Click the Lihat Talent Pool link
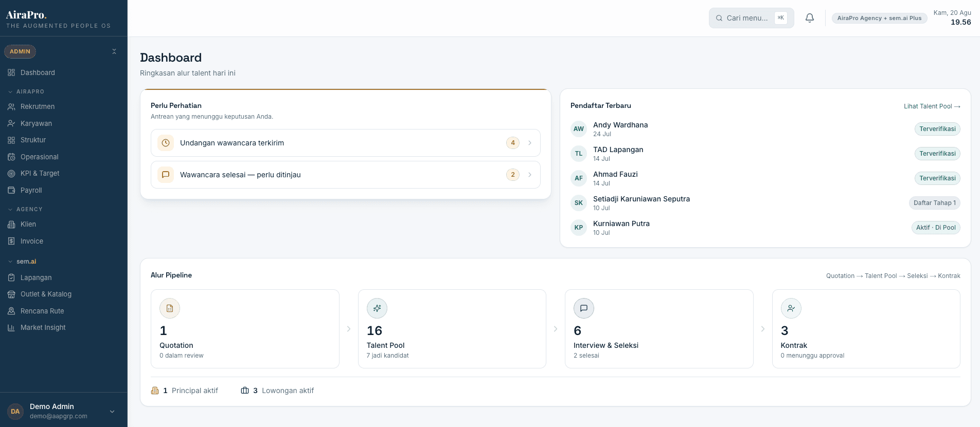The image size is (980, 427). click(x=932, y=106)
